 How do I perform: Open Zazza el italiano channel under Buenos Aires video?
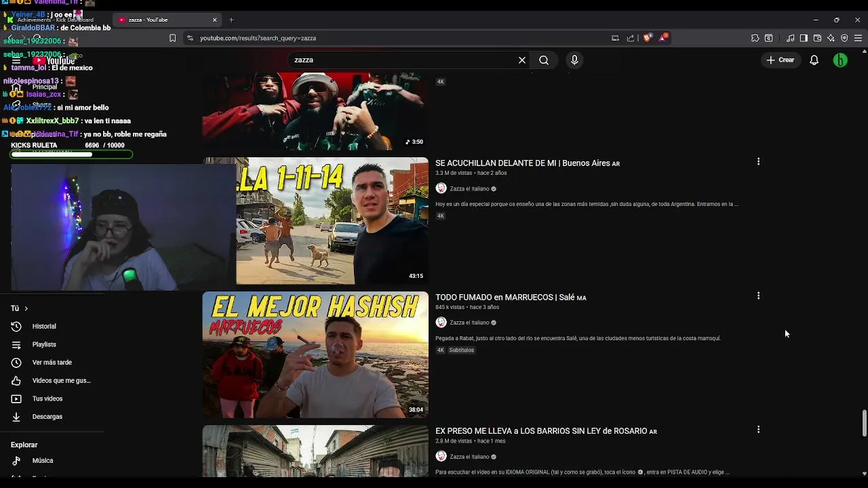469,189
